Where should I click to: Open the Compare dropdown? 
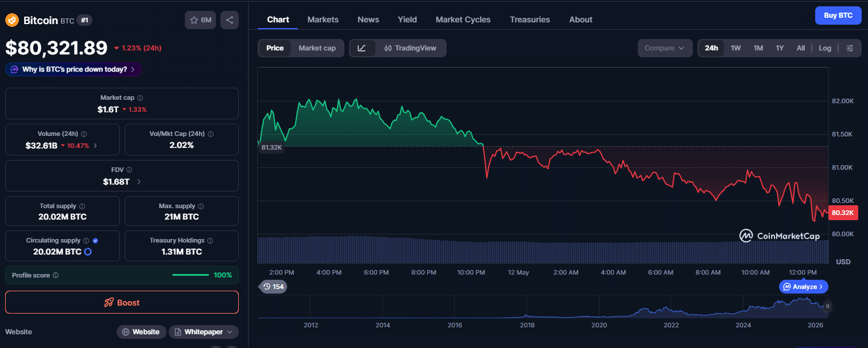(x=665, y=48)
